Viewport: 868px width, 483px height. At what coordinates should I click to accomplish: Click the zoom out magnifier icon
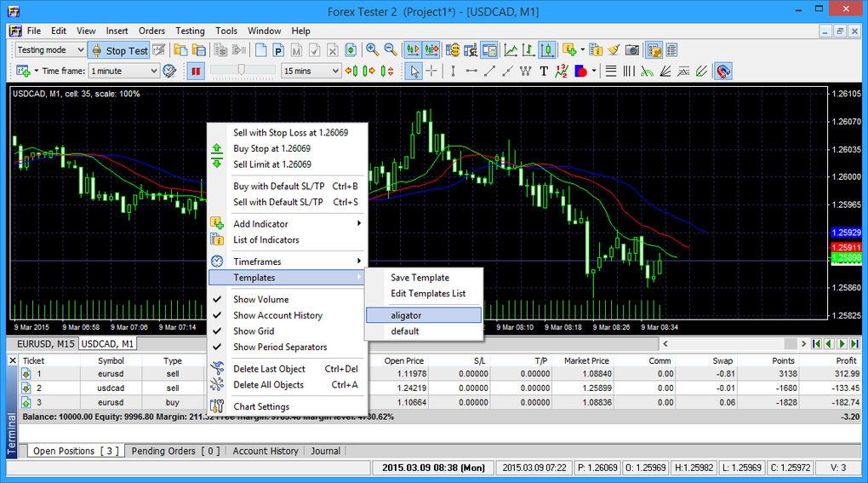point(391,50)
